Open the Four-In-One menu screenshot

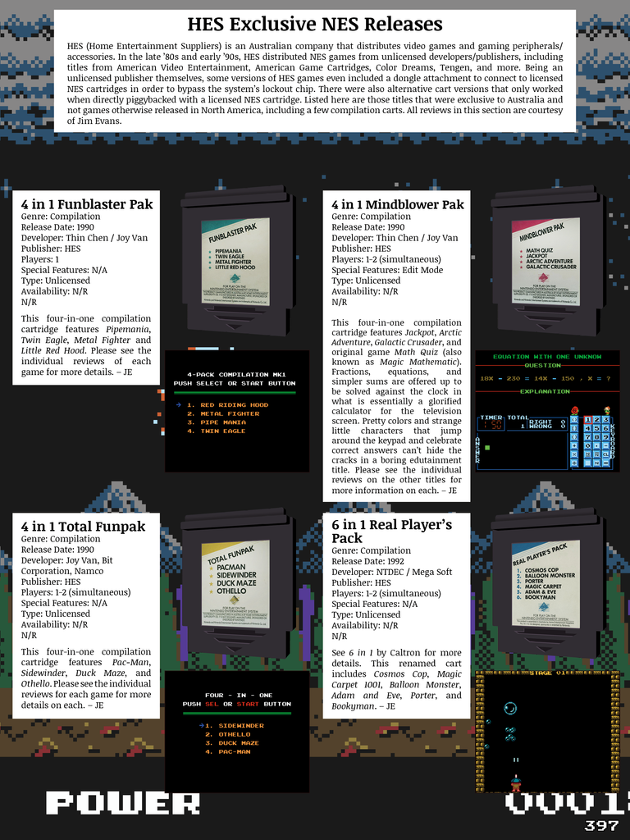(x=237, y=731)
